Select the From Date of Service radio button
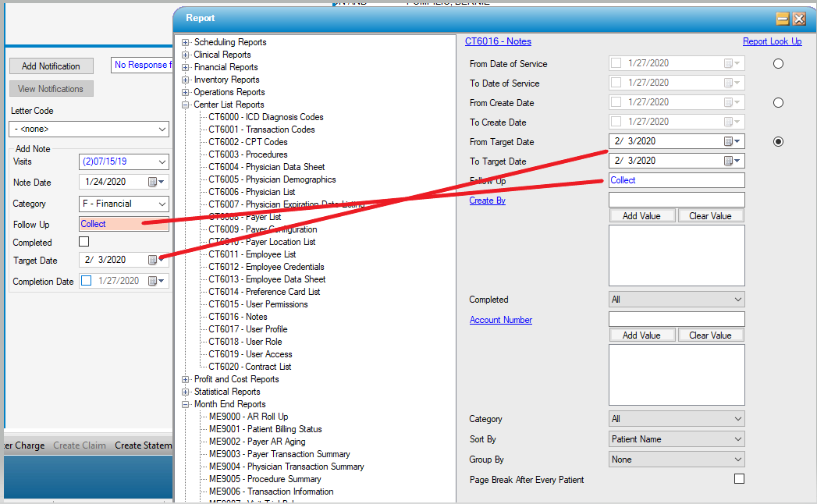 point(778,64)
